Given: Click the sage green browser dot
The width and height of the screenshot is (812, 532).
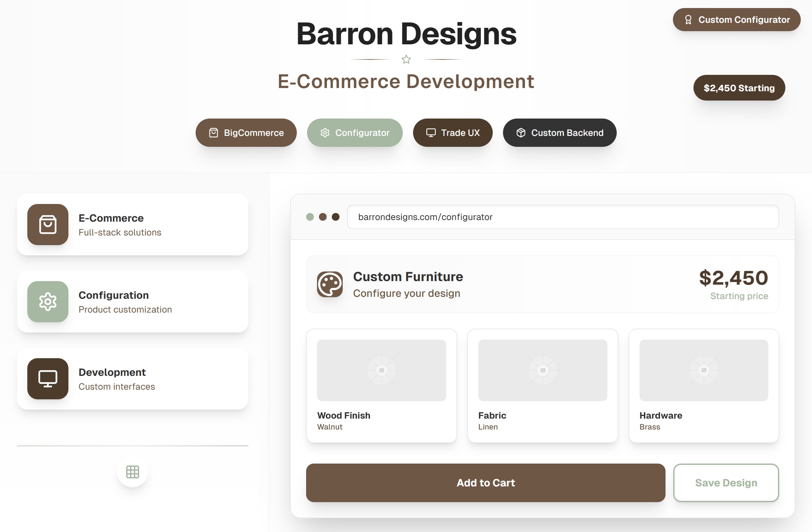Looking at the screenshot, I should pyautogui.click(x=310, y=217).
